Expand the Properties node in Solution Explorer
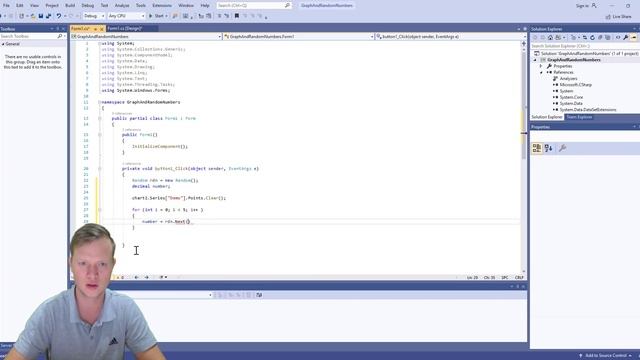Screen dimensions: 640x360 pos(541,66)
